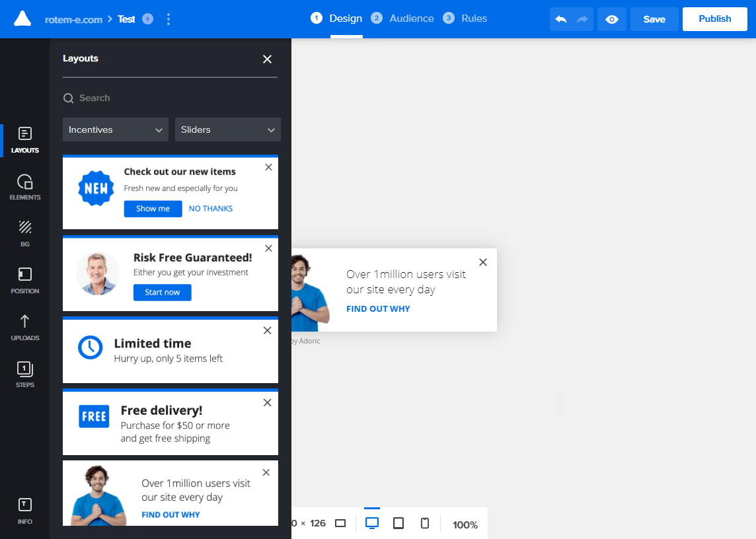Click the Show me button in layout
This screenshot has width=756, height=539.
[x=153, y=209]
